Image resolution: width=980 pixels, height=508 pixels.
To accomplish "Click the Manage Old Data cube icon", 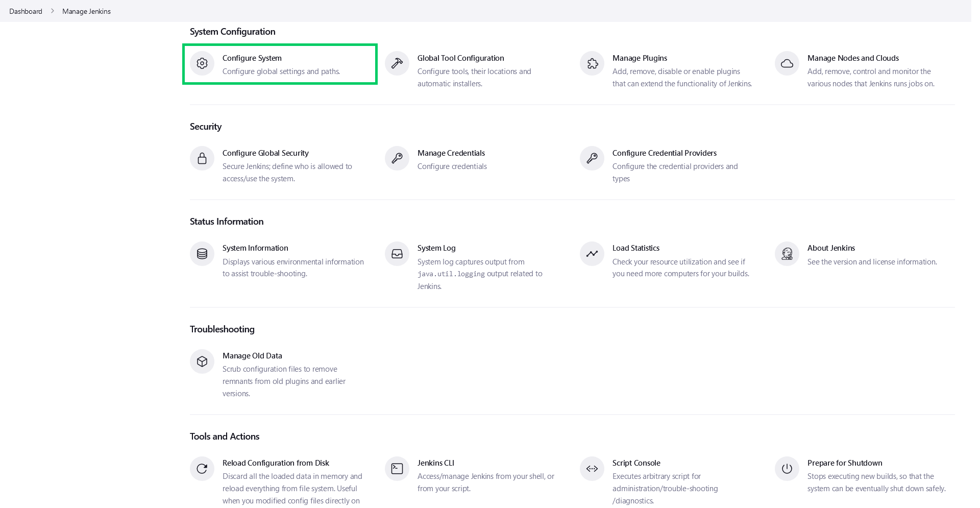I will point(202,361).
